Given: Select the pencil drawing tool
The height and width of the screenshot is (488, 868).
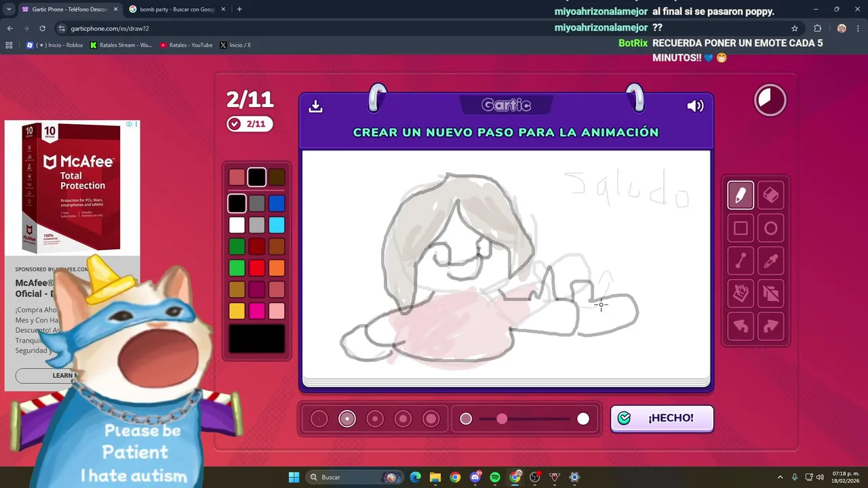Looking at the screenshot, I should (x=741, y=195).
